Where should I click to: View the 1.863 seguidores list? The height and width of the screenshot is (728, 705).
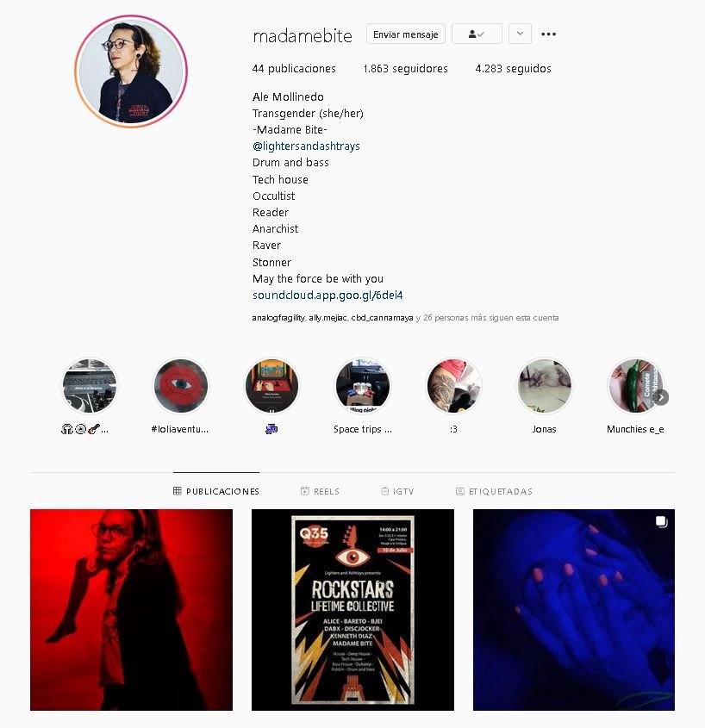405,69
